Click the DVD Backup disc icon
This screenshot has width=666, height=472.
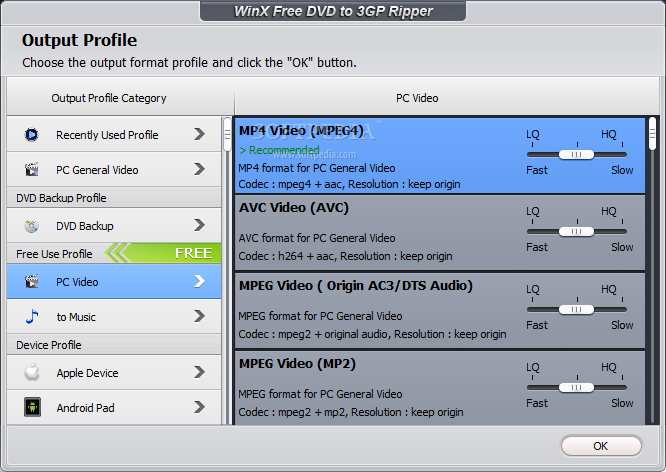(31, 226)
